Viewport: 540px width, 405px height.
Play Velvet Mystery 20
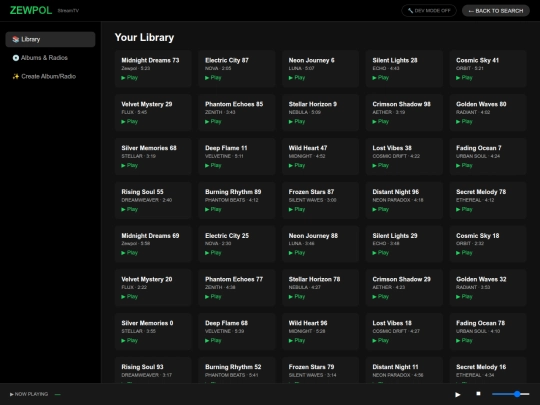tap(129, 297)
